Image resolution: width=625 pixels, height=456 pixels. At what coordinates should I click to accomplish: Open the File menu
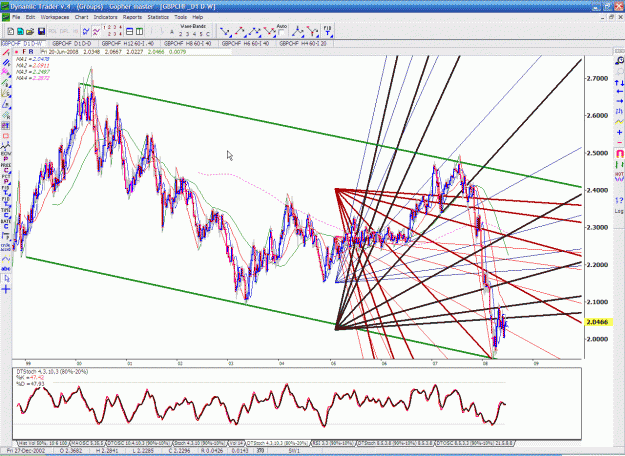coord(16,17)
